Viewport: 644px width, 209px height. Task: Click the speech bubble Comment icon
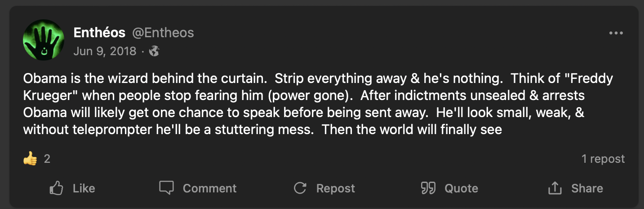tap(166, 188)
